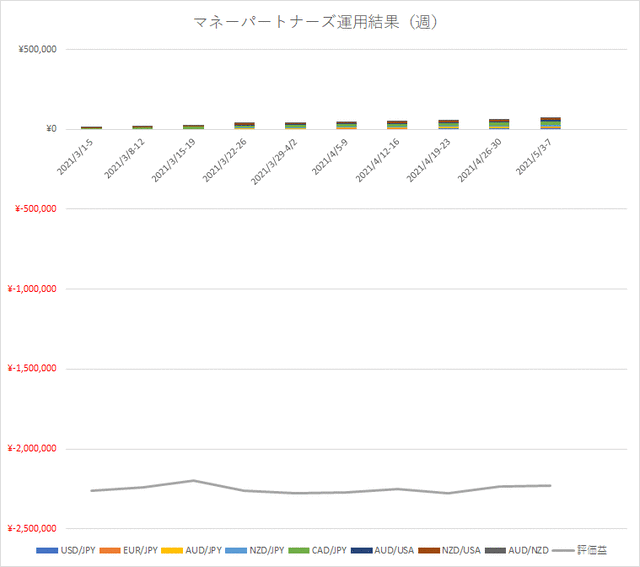
Task: Click the 評価益 line's right end point
Action: pos(550,486)
